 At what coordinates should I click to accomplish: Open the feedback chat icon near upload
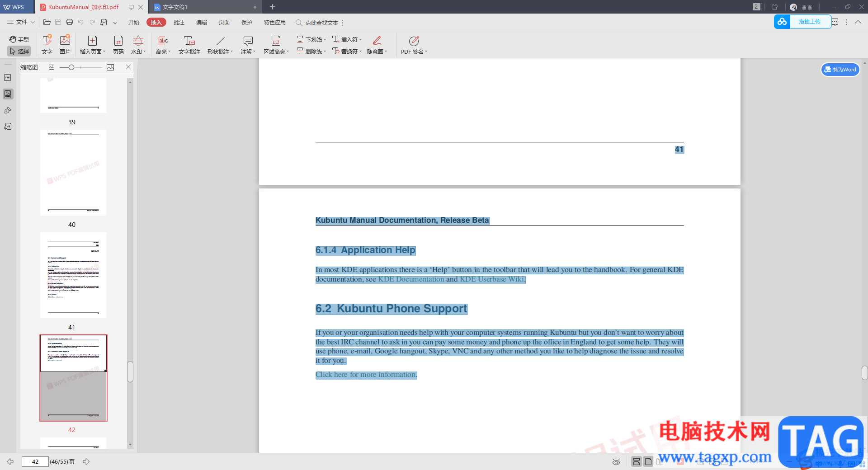click(x=835, y=22)
